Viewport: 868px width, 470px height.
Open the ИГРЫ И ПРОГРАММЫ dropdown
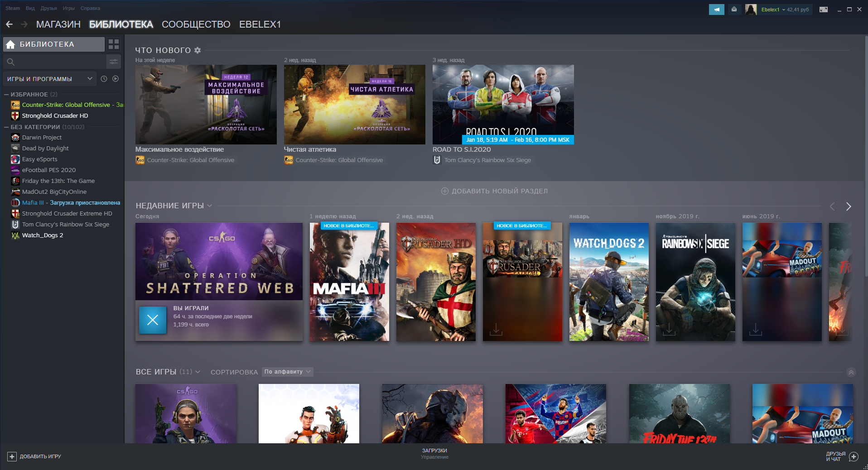pos(50,79)
